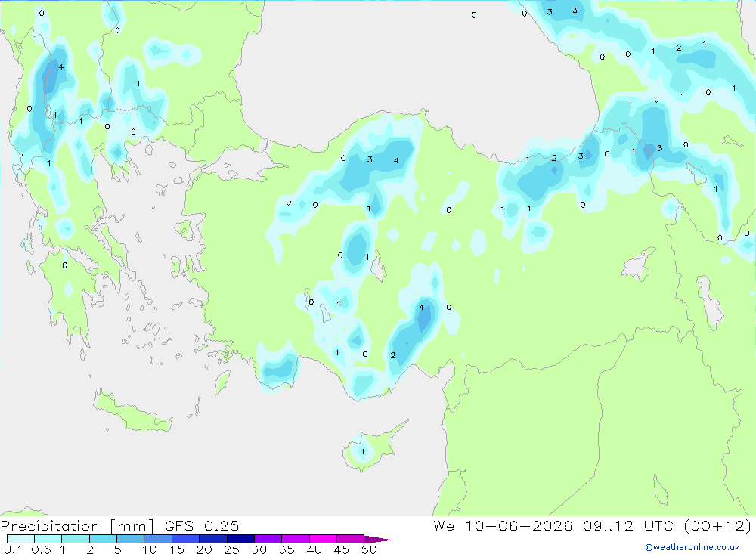Click the purple arrow tip past 50

(x=378, y=540)
